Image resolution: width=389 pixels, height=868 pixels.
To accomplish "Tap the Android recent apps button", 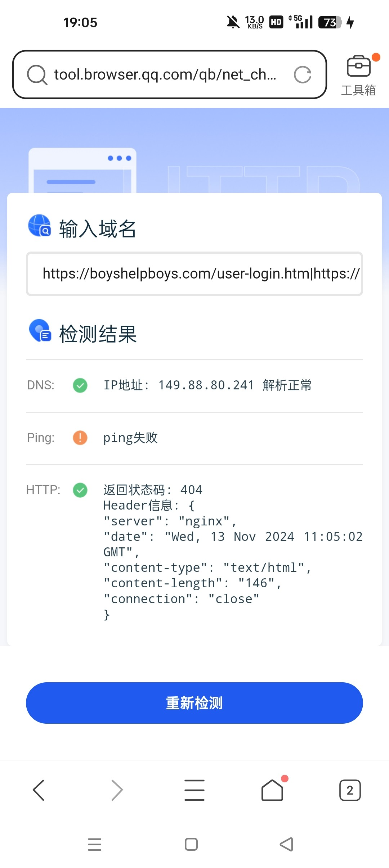I will 95,844.
